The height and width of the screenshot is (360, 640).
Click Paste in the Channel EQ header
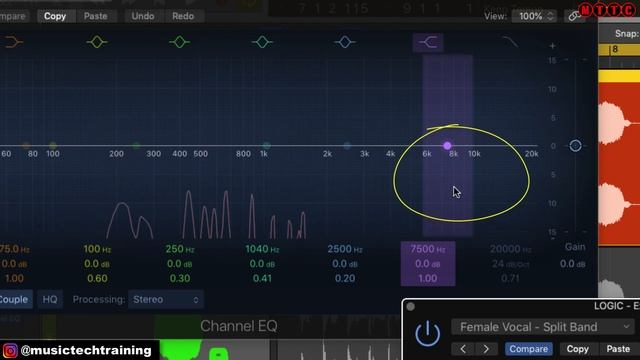[96, 16]
